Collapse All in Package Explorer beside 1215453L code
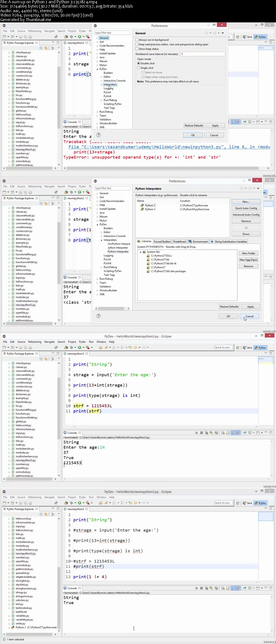The width and height of the screenshot is (276, 644). pyautogui.click(x=41, y=359)
